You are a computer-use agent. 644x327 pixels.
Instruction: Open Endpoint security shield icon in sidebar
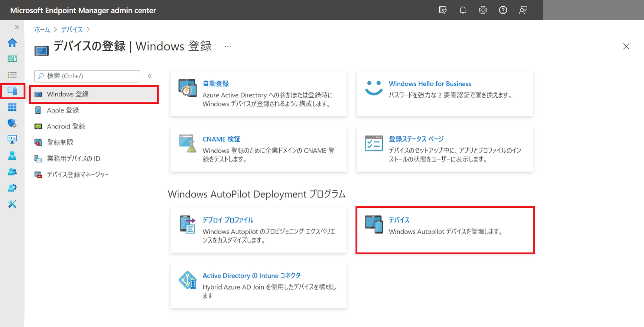coord(12,123)
